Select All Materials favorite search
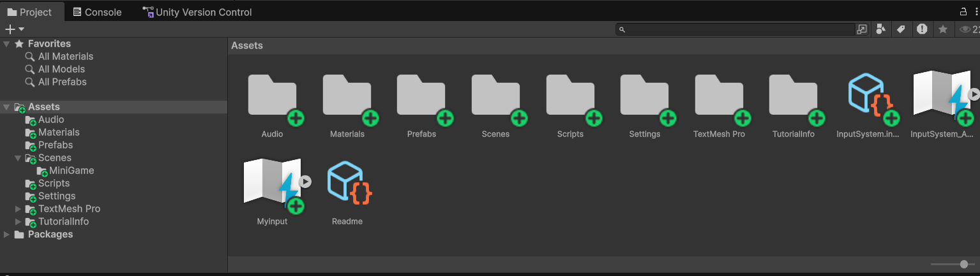Viewport: 980px width, 276px height. click(65, 57)
